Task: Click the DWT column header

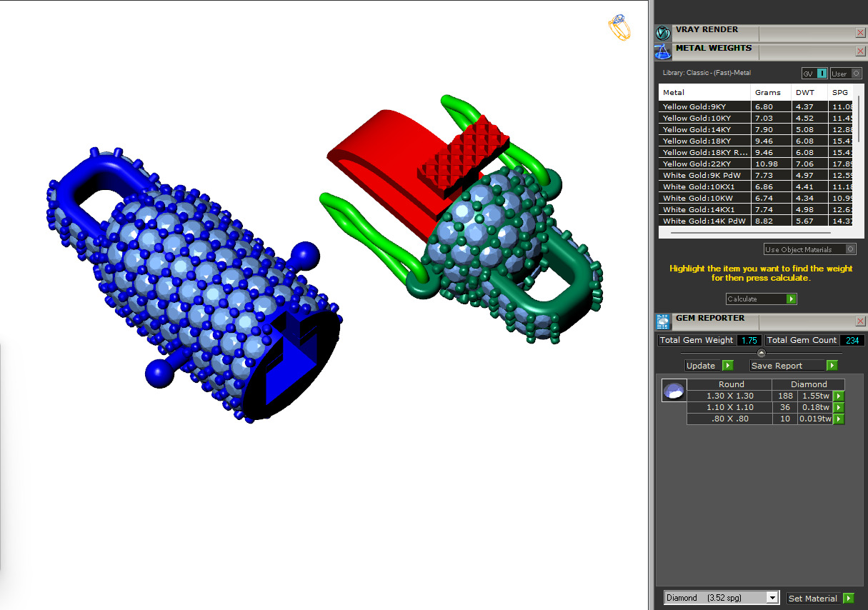Action: 809,92
